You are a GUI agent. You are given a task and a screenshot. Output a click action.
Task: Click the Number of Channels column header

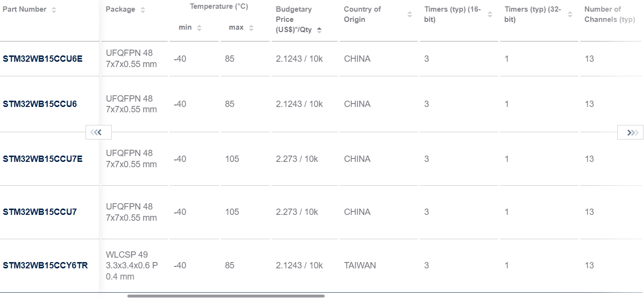609,15
